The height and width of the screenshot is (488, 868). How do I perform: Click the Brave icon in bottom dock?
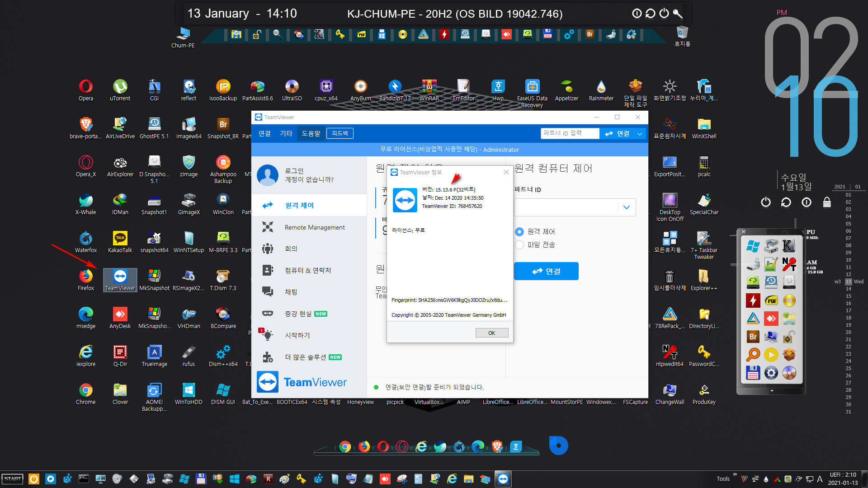coord(497,447)
